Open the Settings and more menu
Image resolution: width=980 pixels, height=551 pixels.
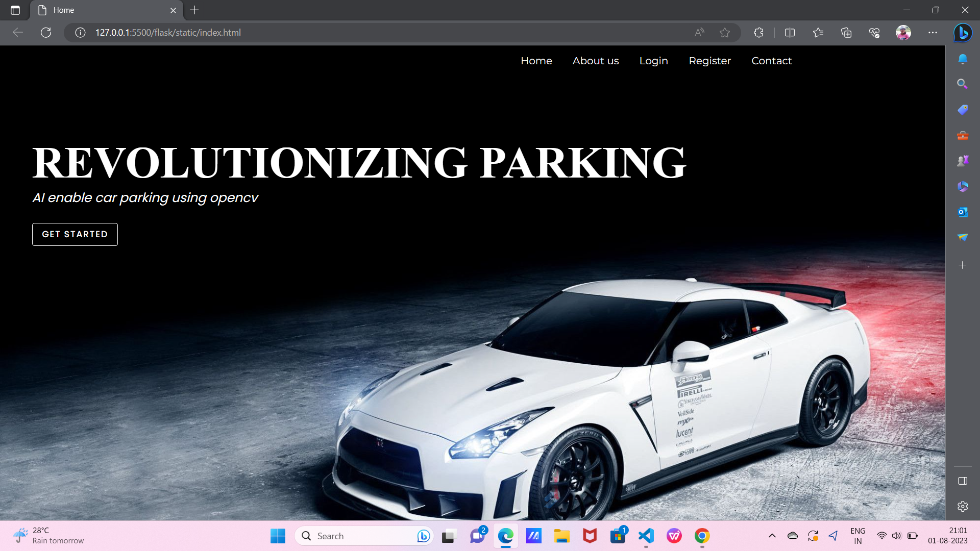pos(933,32)
